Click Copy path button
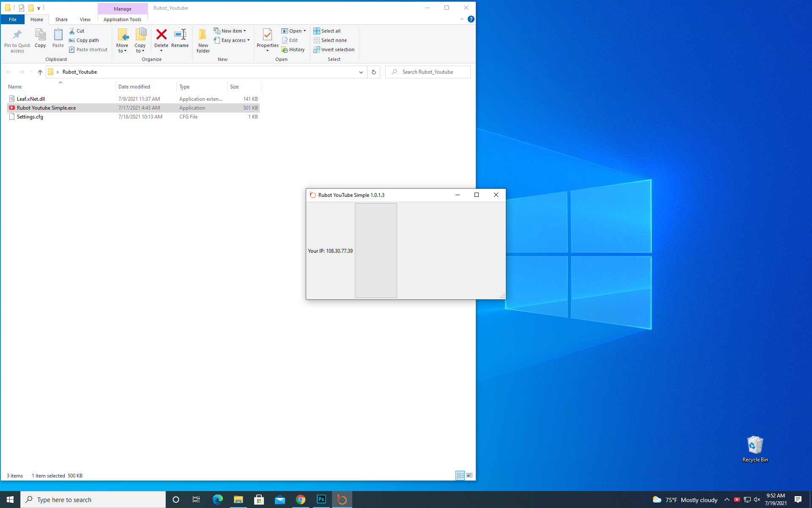This screenshot has height=508, width=812. coord(84,40)
